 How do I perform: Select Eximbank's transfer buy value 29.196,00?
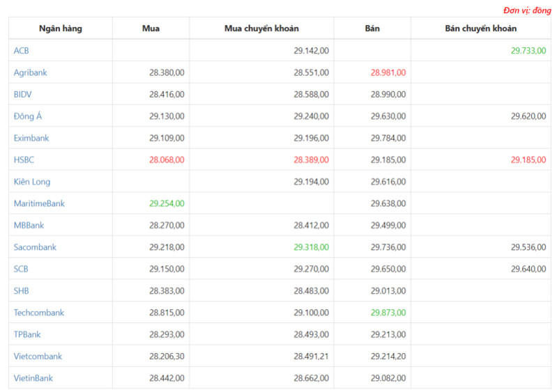[x=311, y=138]
